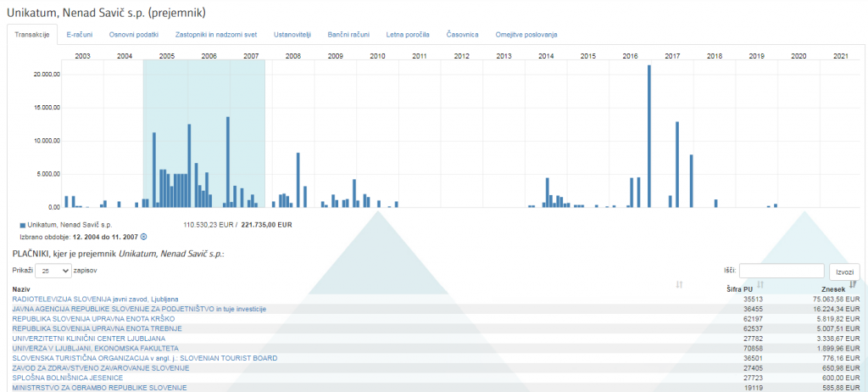868x392 pixels.
Task: Open the Omejitve poslovanja tab
Action: (526, 35)
